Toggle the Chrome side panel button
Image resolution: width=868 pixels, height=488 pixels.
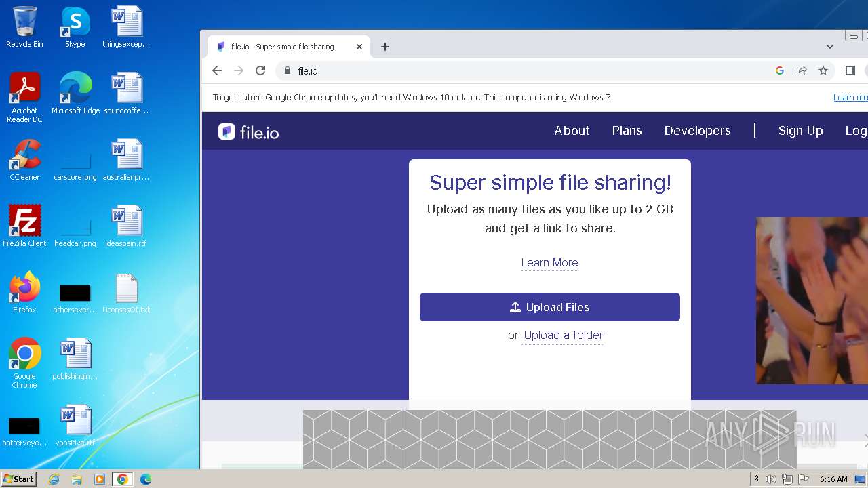850,70
